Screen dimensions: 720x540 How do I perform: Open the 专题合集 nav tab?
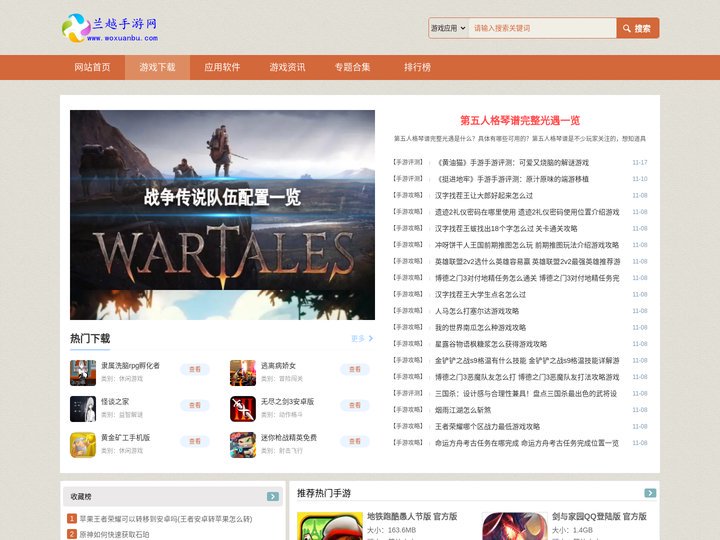pos(352,68)
